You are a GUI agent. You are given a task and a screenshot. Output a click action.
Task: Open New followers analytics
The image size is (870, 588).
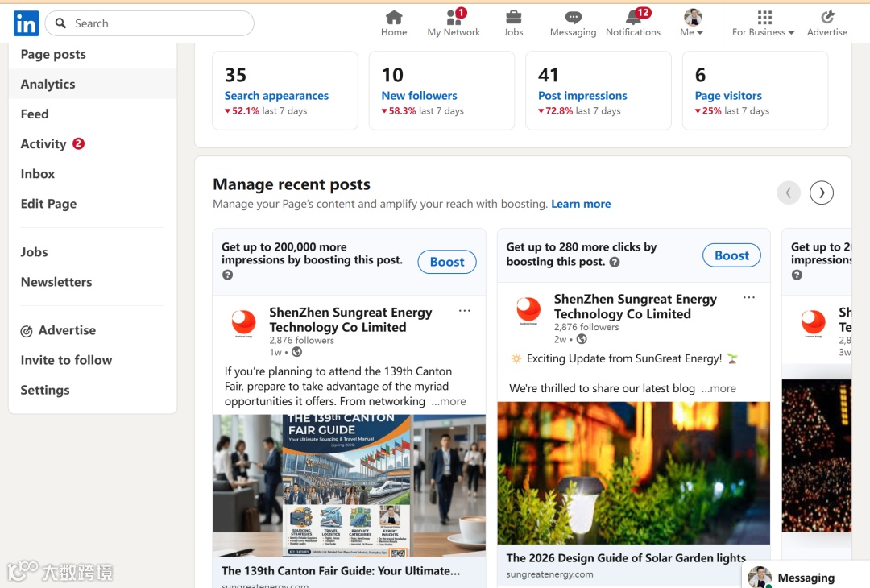point(419,95)
